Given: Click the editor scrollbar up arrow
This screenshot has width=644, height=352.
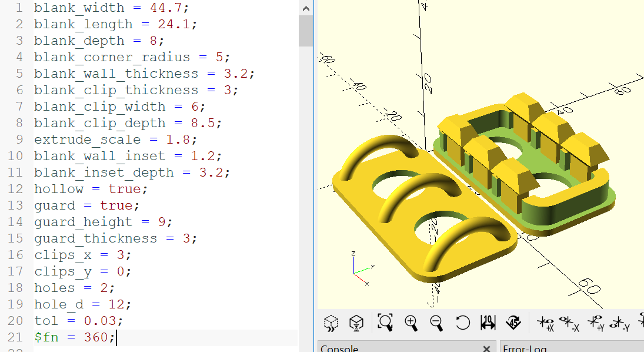Looking at the screenshot, I should click(306, 8).
